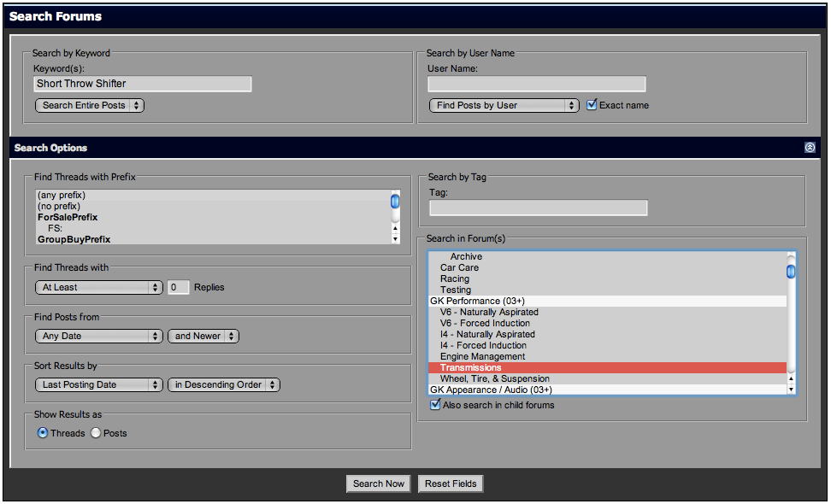Viewport: 831px width, 504px height.
Task: Select Car Care forum
Action: click(607, 268)
